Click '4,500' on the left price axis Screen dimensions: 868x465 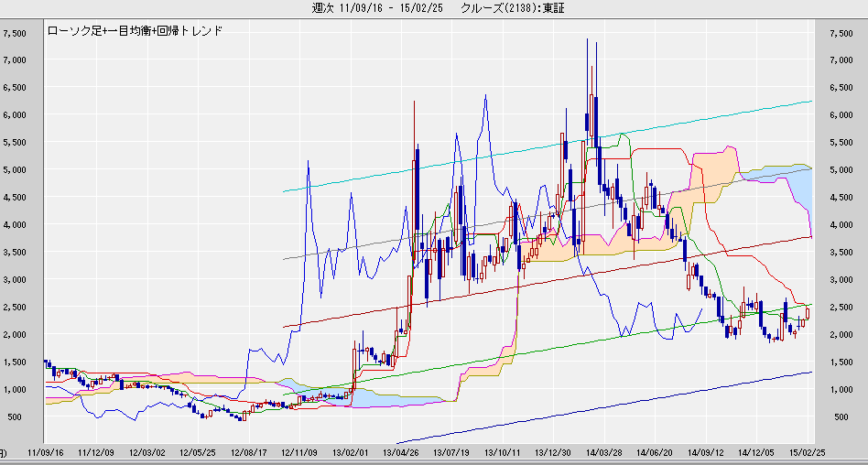click(15, 198)
